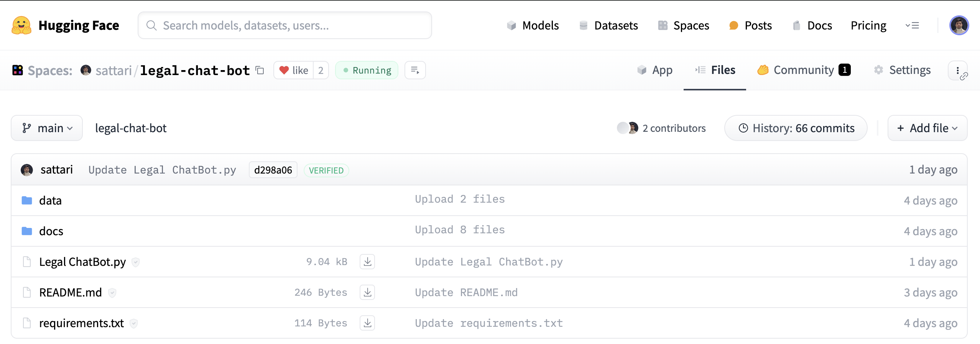Open the Update README.md commit message

click(x=466, y=293)
